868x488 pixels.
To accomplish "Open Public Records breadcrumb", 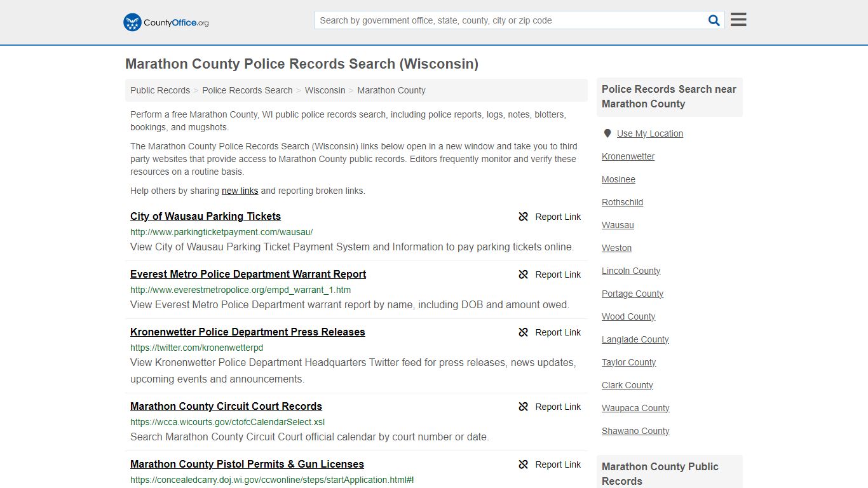I will pos(160,90).
